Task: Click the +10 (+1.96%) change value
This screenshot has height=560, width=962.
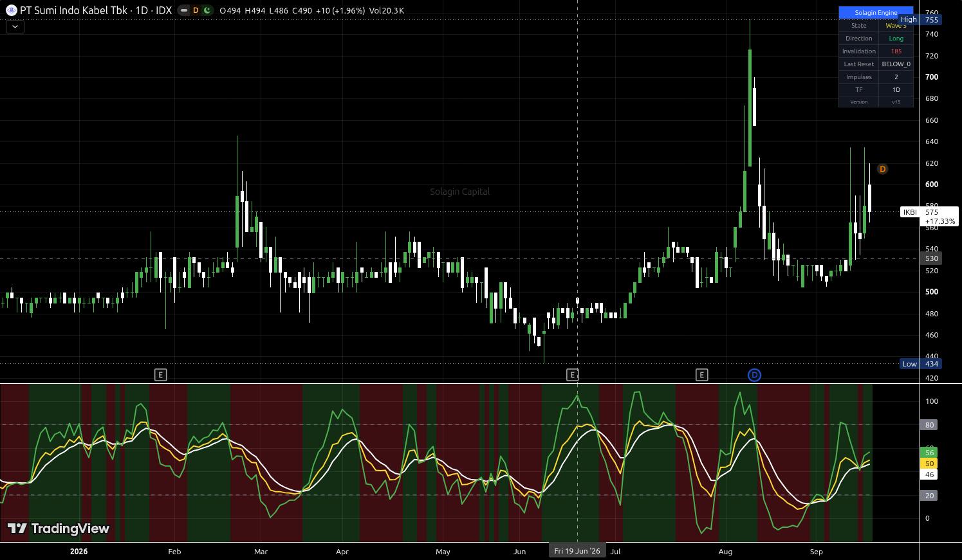Action: 340,11
